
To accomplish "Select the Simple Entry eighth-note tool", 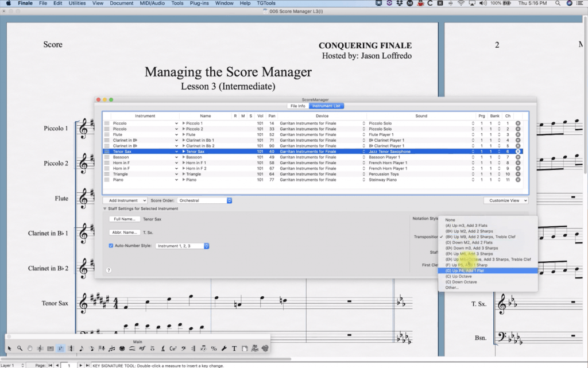I will (82, 348).
